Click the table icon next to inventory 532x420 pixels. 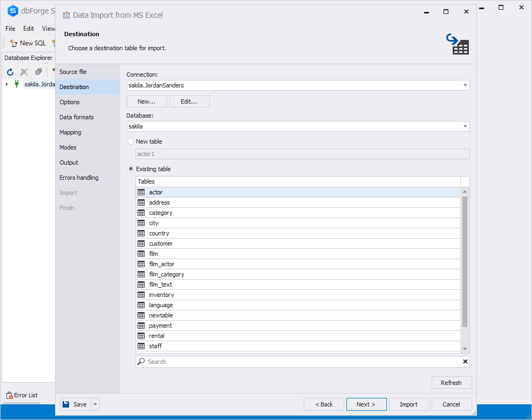point(141,295)
